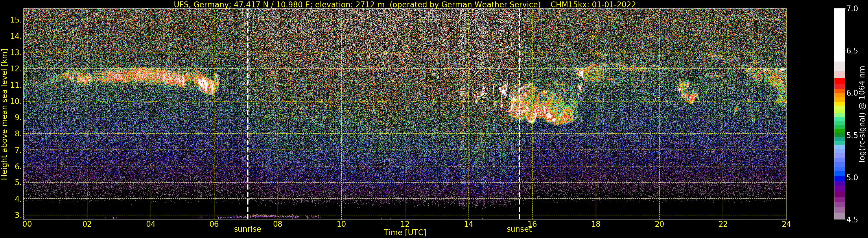
Task: Click the time axis tick "12"
Action: 405,224
